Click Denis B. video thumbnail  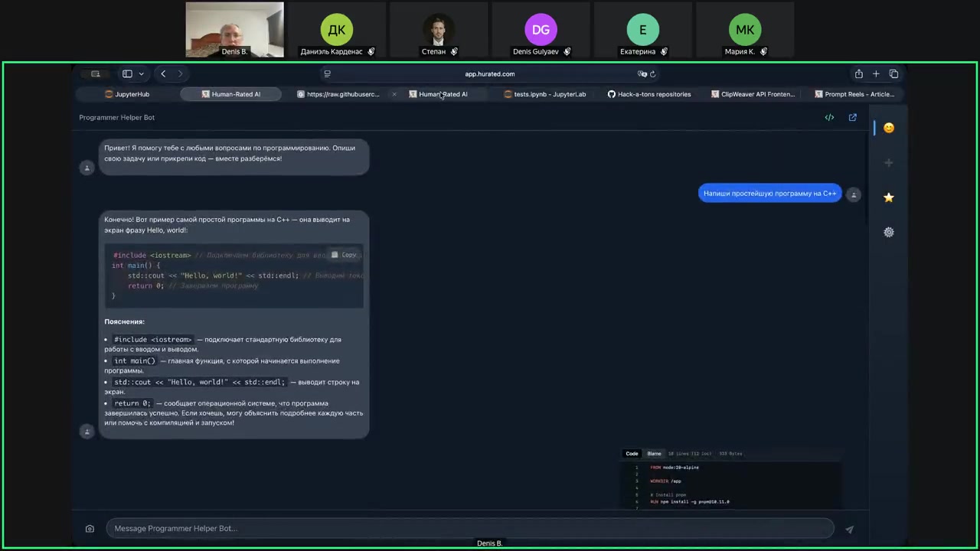234,29
